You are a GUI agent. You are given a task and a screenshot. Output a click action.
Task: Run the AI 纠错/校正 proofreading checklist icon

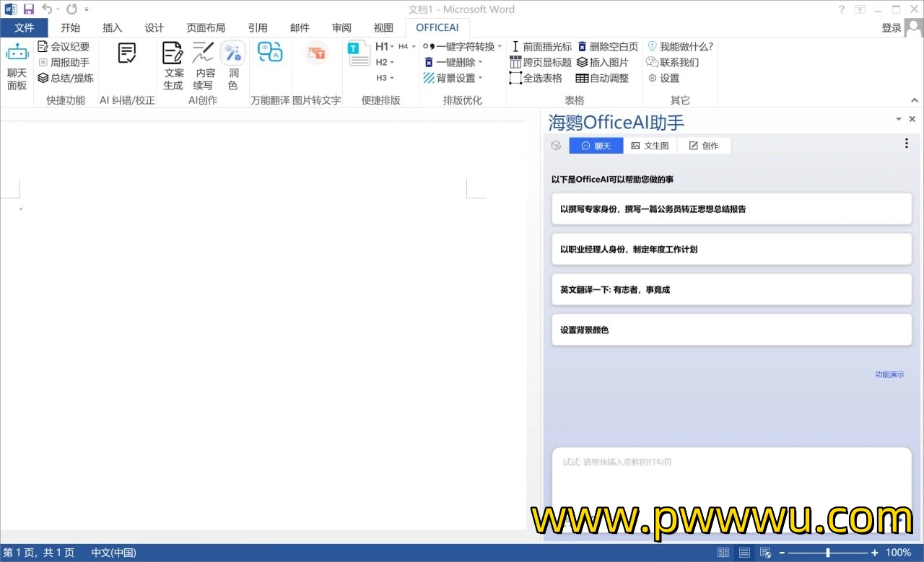coord(127,53)
